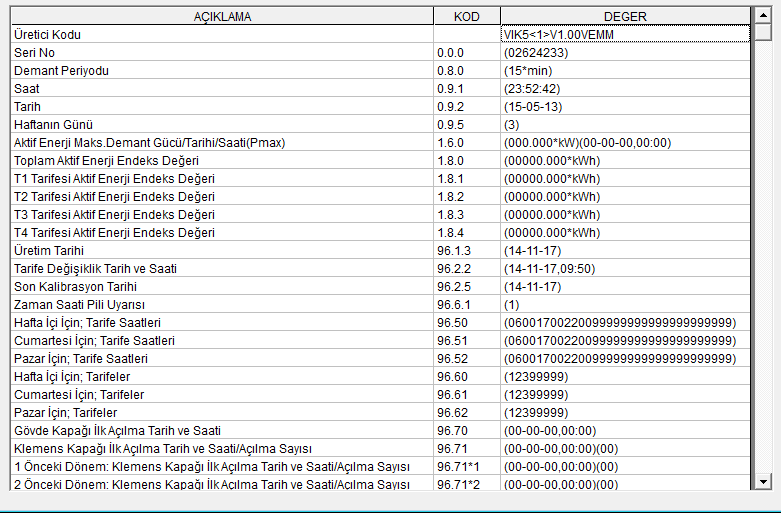Click the KOD column header

coord(467,16)
